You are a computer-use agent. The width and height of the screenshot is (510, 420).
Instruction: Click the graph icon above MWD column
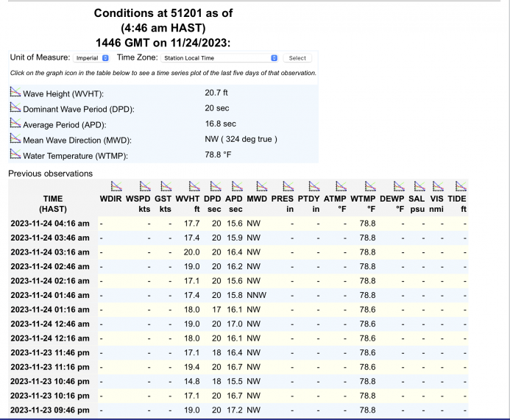tap(262, 186)
